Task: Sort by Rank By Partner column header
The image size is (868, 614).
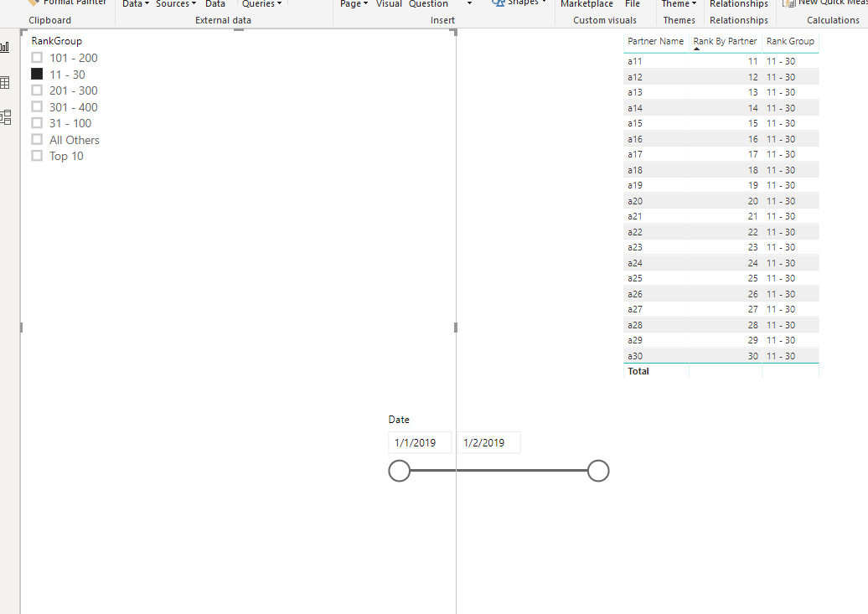Action: (725, 41)
